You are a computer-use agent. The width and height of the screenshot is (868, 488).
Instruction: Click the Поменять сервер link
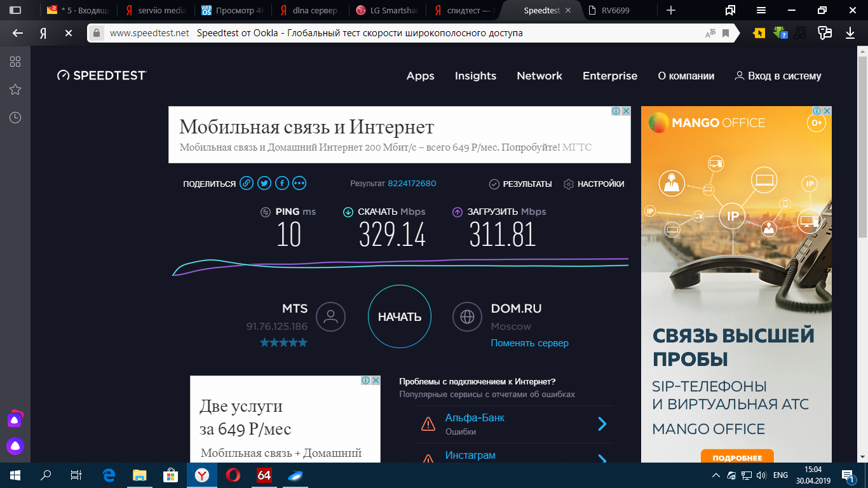(529, 343)
